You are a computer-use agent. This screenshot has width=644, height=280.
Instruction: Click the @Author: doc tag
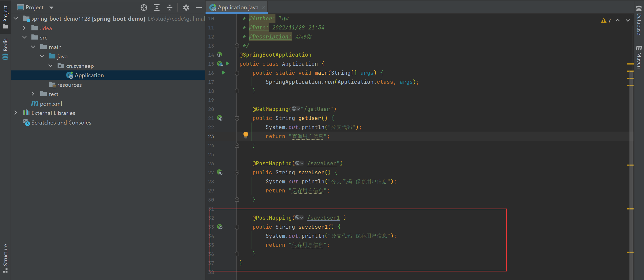pos(262,19)
